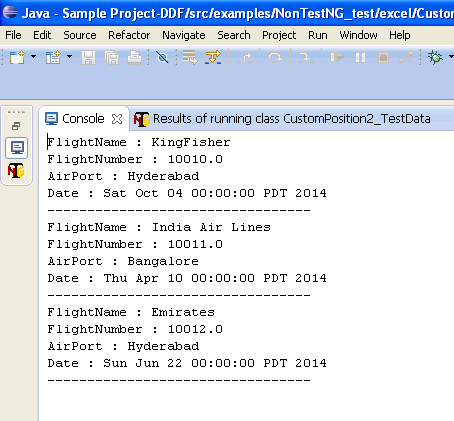Select the Console monitor icon in left sidebar

17,148
